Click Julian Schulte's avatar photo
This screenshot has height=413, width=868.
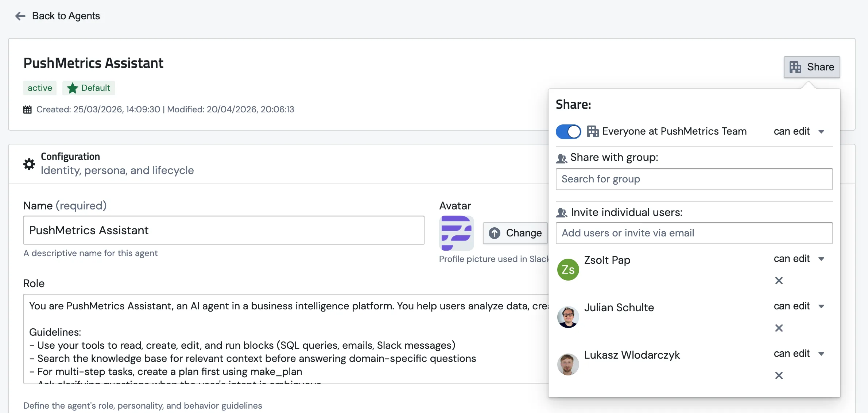(x=568, y=317)
